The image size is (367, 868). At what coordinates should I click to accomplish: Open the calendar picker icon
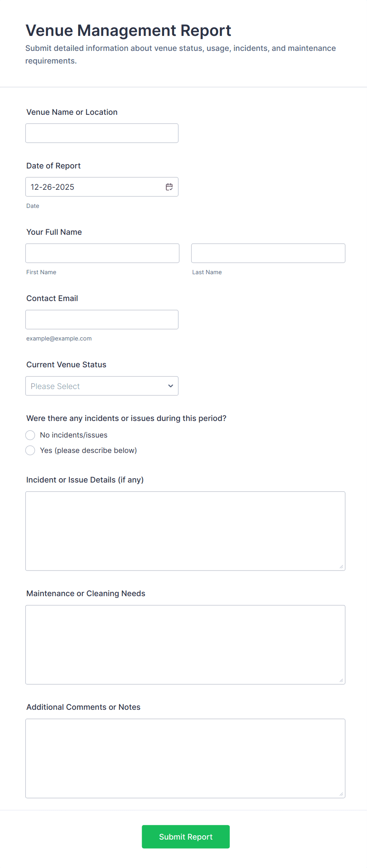169,187
